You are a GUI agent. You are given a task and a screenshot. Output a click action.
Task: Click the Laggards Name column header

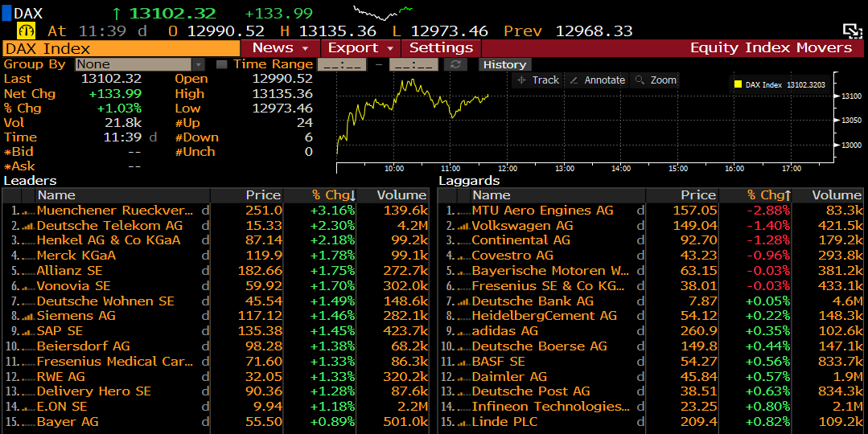point(558,195)
